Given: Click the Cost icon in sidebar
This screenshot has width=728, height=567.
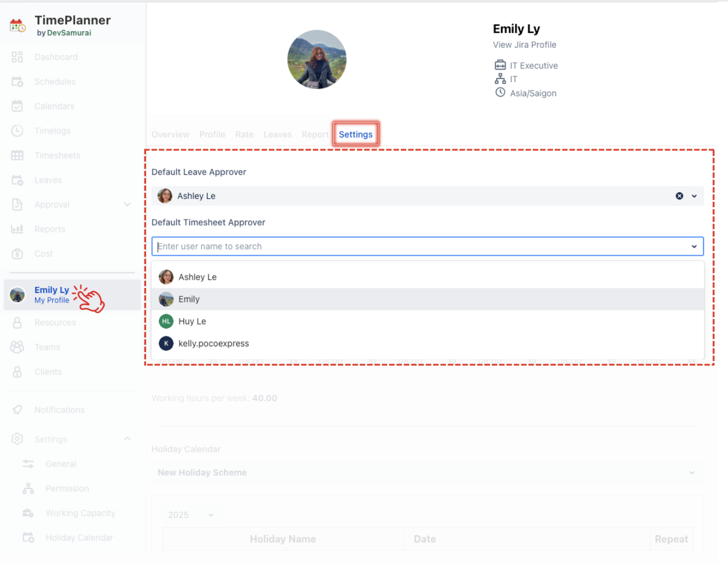Looking at the screenshot, I should [x=17, y=254].
